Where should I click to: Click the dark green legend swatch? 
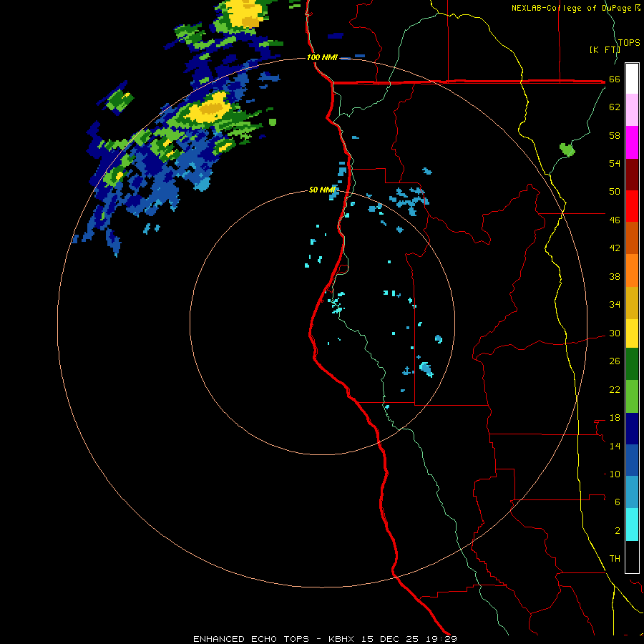(x=632, y=364)
